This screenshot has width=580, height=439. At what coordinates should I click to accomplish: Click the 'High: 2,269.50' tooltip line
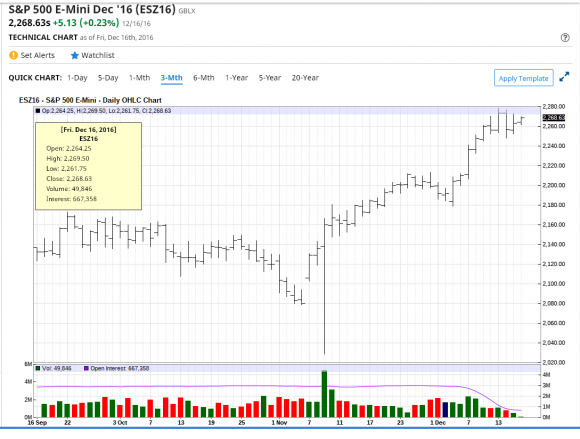click(68, 159)
